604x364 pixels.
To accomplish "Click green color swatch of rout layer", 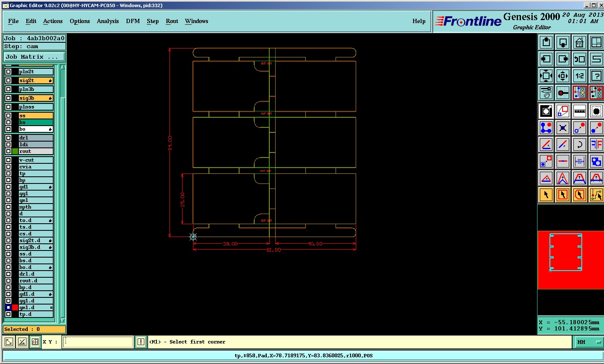I will pos(15,151).
